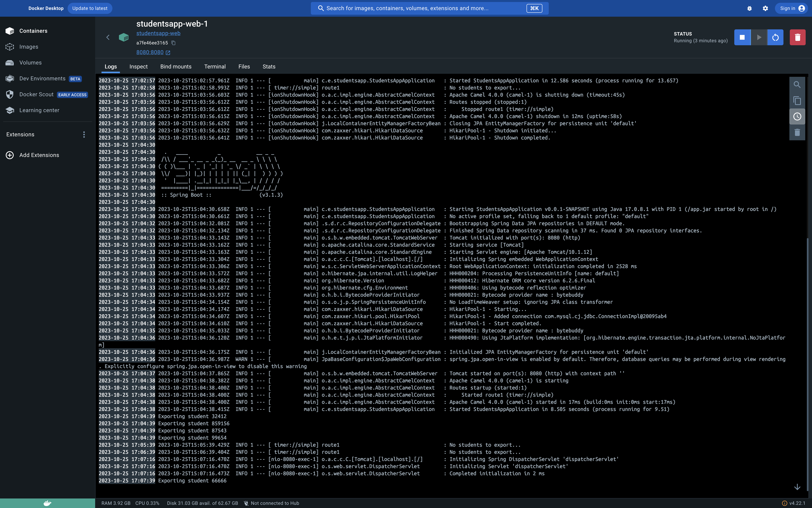Toggle log timestamps clock icon
The image size is (812, 508).
797,117
